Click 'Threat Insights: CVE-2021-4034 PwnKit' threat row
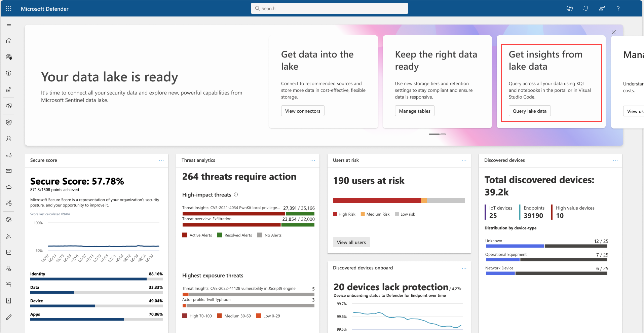Image resolution: width=644 pixels, height=333 pixels. pyautogui.click(x=249, y=210)
